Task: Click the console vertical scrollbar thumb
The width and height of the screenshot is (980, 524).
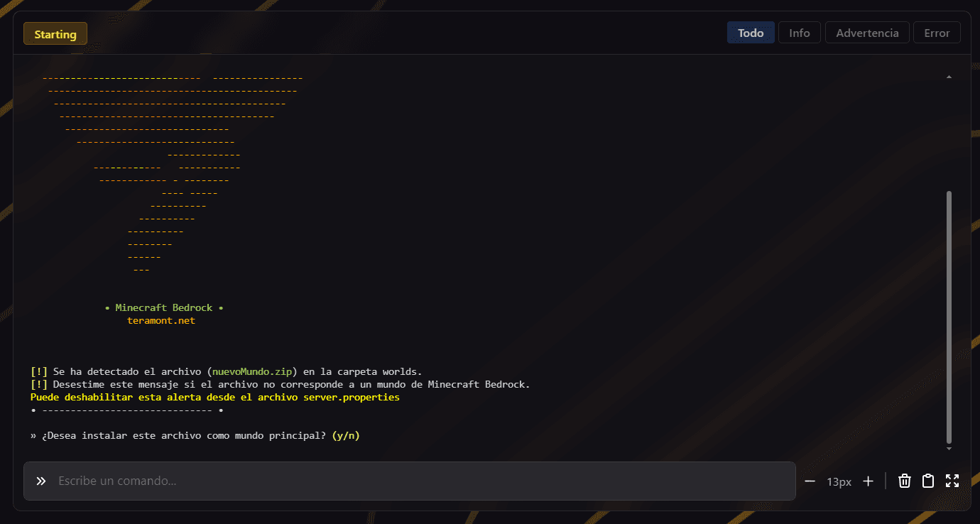Action: [x=949, y=317]
